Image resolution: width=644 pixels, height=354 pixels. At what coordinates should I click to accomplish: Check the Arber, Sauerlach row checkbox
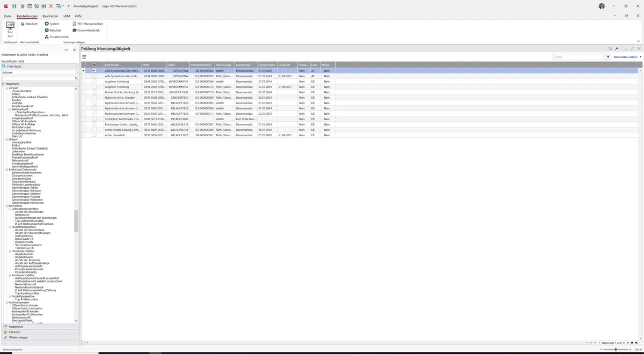(x=94, y=135)
